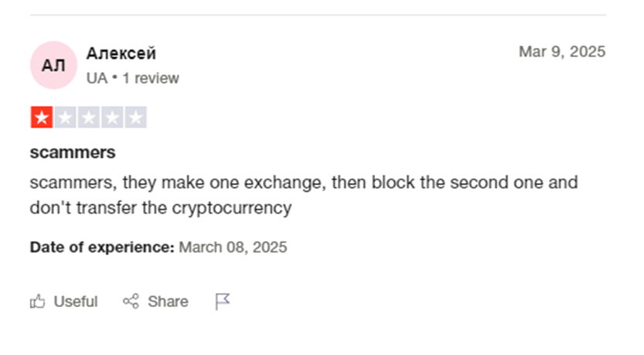644x355 pixels.
Task: Click the red first star of the rating
Action: click(x=41, y=118)
